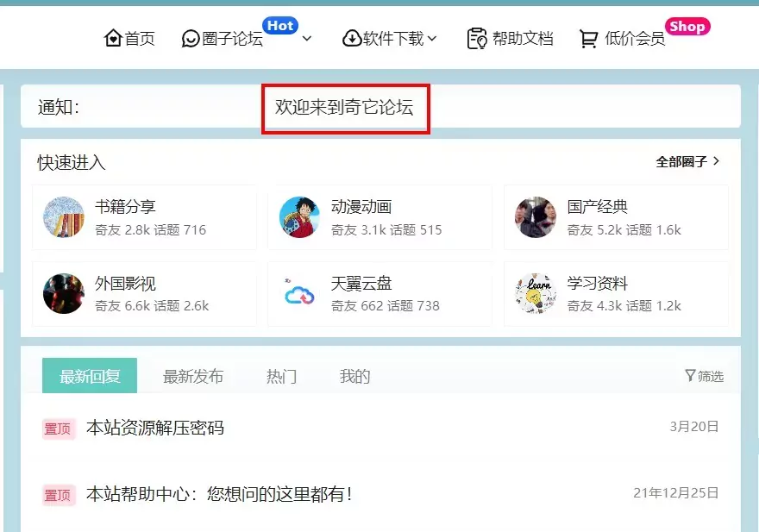Click the 首页 home icon
759x532 pixels.
114,38
